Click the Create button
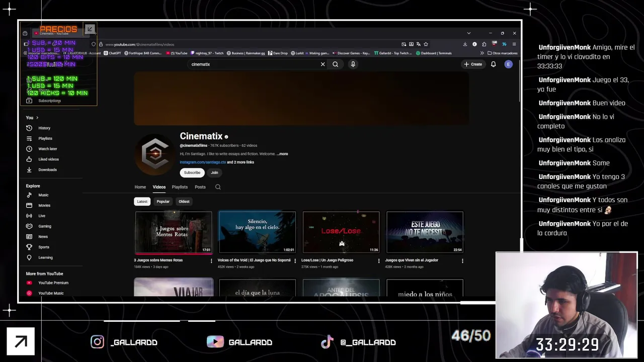 click(473, 64)
